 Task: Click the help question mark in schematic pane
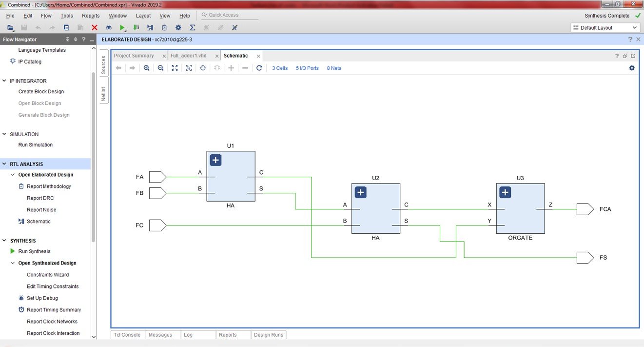point(617,56)
